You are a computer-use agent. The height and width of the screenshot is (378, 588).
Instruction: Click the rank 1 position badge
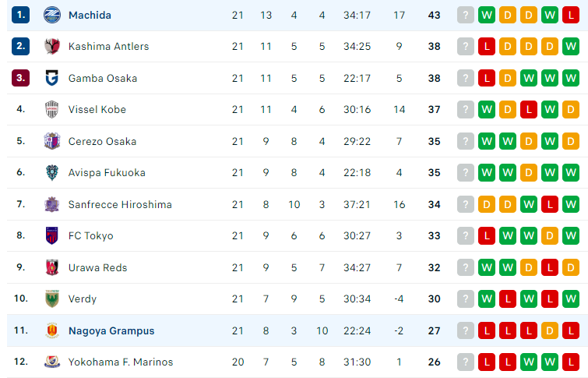tap(20, 15)
